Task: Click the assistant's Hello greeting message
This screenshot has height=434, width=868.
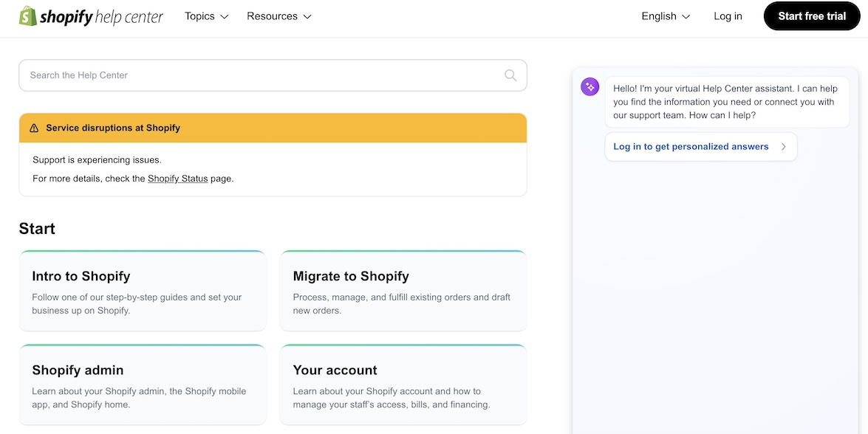Action: click(727, 103)
